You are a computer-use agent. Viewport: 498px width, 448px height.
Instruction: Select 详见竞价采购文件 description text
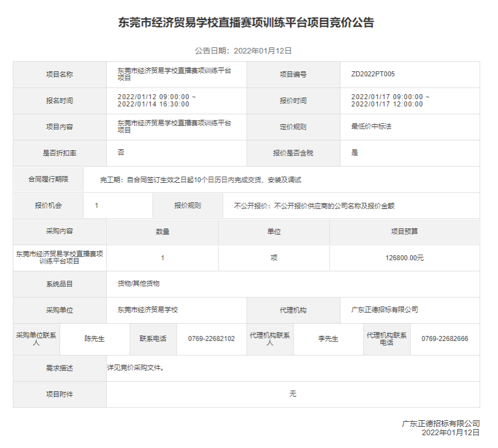click(135, 368)
